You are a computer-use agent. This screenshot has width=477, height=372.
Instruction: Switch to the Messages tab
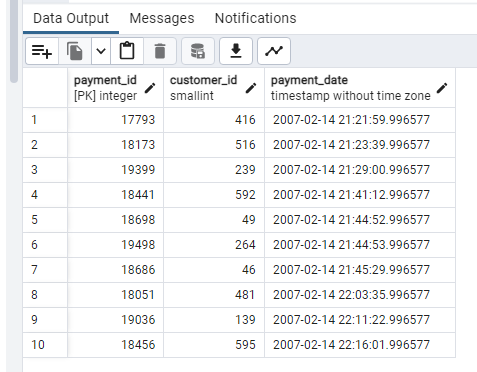point(162,18)
